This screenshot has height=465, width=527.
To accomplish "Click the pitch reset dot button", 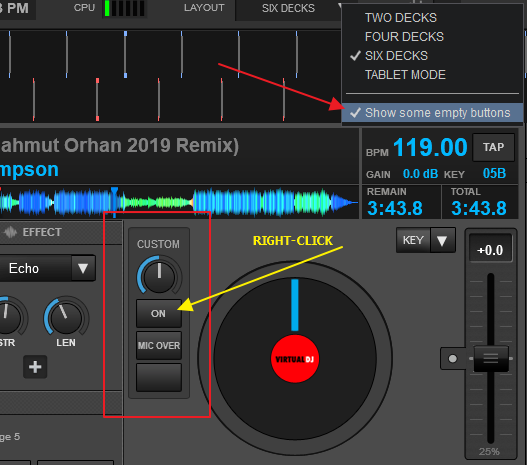I will tap(453, 359).
